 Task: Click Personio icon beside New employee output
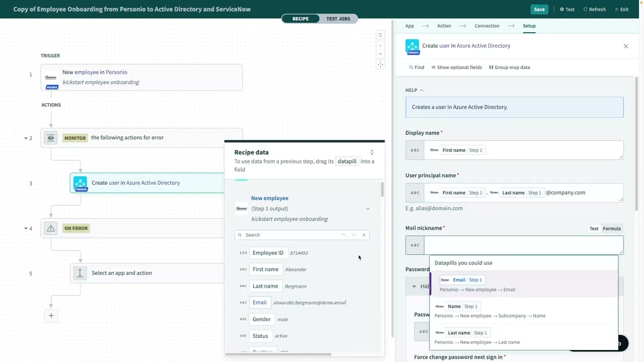pyautogui.click(x=242, y=209)
